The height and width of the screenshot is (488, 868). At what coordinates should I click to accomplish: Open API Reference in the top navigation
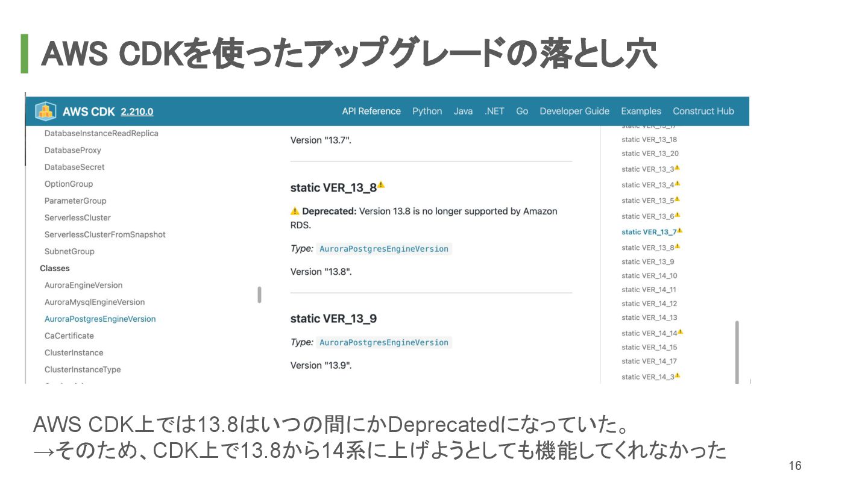click(371, 111)
